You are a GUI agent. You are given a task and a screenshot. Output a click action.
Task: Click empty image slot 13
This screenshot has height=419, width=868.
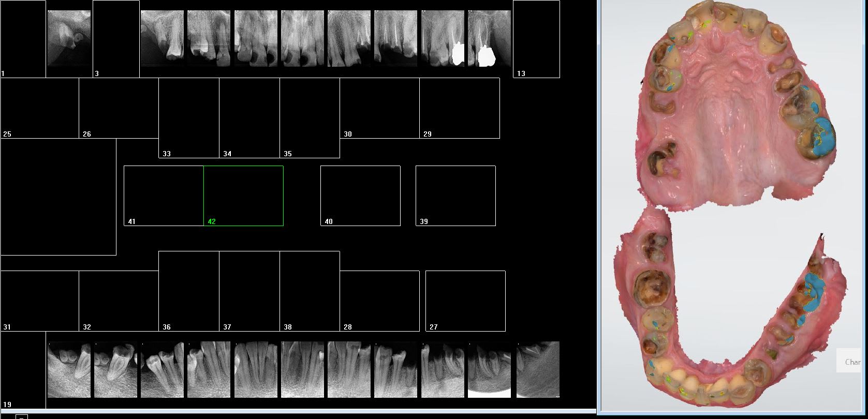tap(536, 39)
